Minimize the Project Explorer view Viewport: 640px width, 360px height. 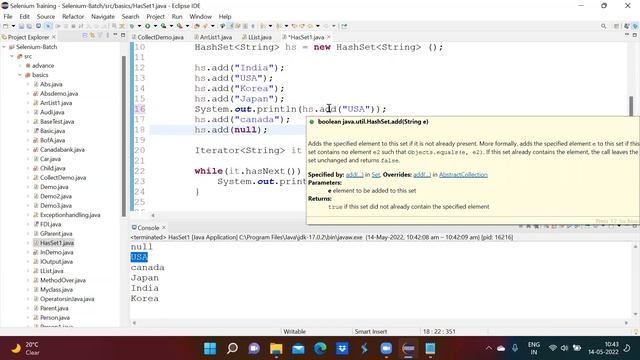tap(115, 35)
